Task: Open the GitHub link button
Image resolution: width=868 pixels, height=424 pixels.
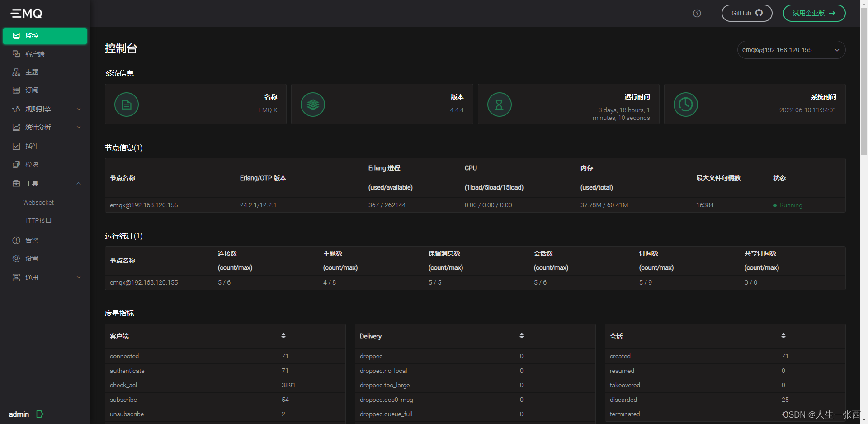Action: coord(747,13)
